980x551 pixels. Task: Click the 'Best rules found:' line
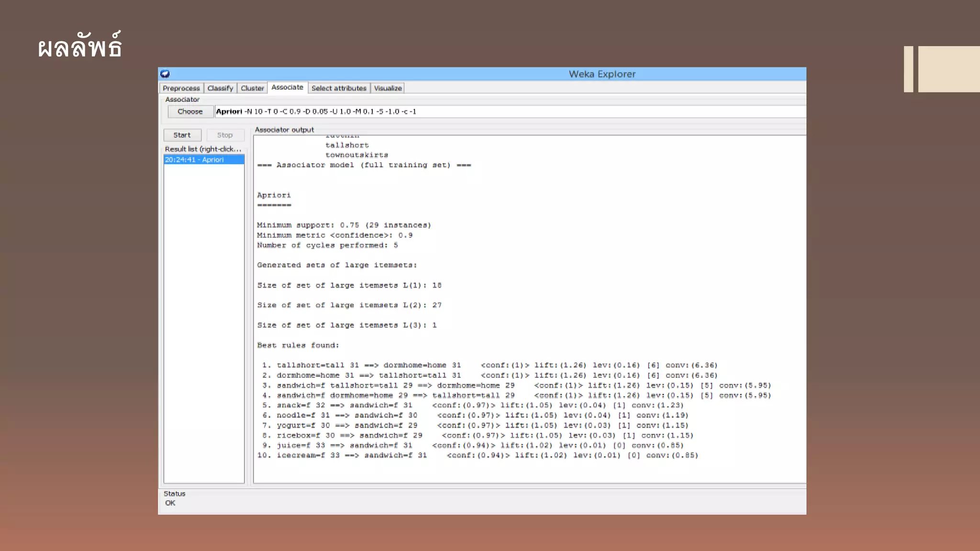click(298, 345)
